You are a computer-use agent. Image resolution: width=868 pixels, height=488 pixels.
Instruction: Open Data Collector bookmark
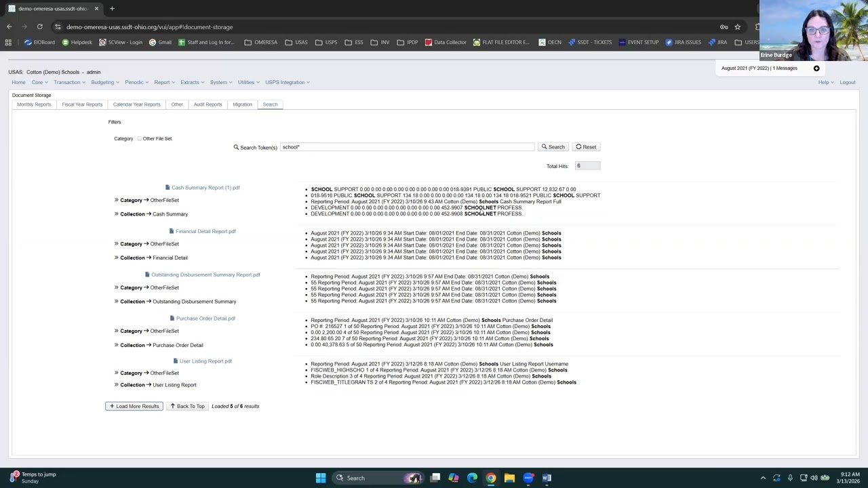tap(446, 42)
